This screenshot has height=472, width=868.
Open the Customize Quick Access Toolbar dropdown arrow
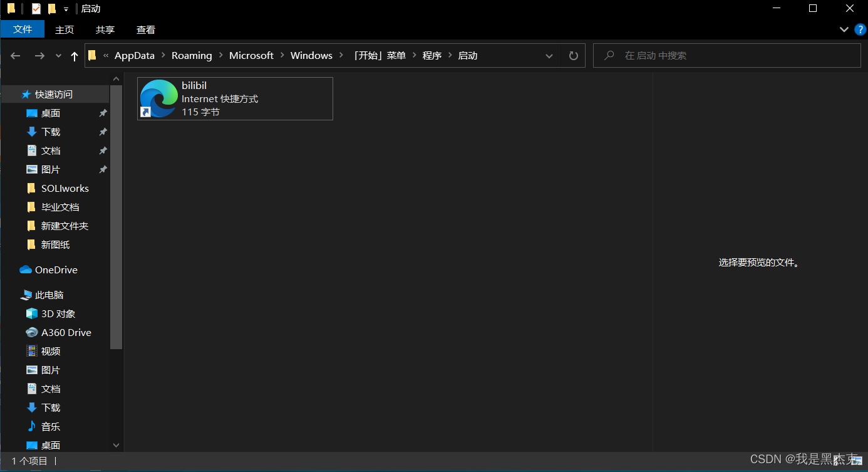tap(66, 9)
